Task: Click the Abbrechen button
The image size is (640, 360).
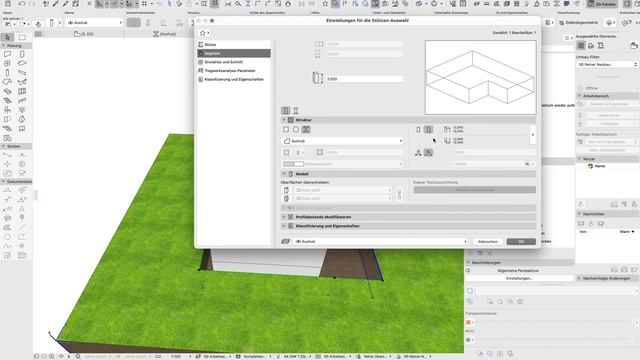Action: click(x=488, y=242)
